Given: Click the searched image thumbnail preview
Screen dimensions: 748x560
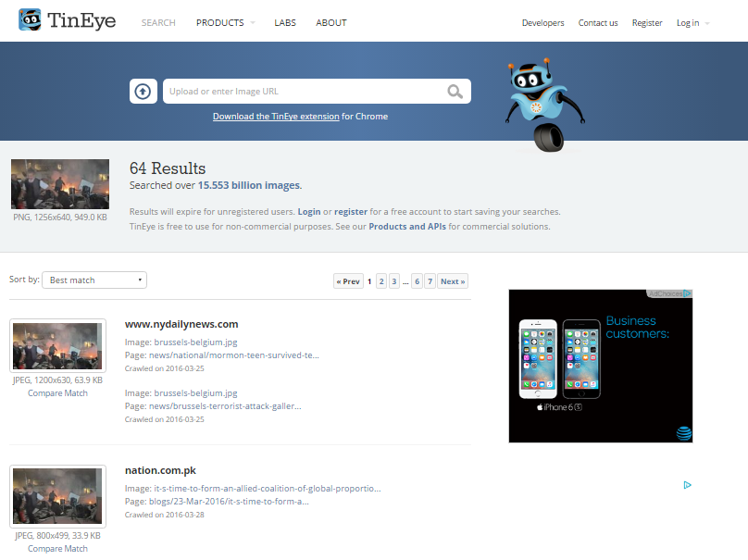Looking at the screenshot, I should (60, 183).
